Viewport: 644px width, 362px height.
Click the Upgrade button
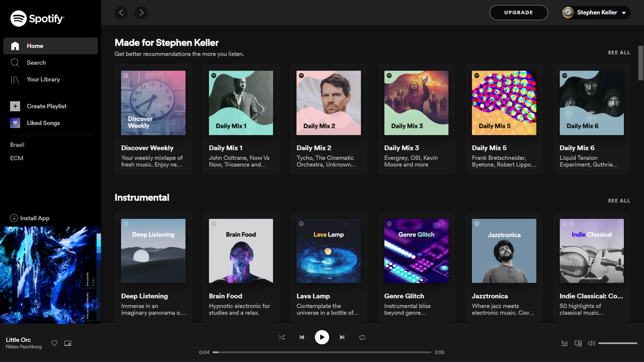click(519, 13)
